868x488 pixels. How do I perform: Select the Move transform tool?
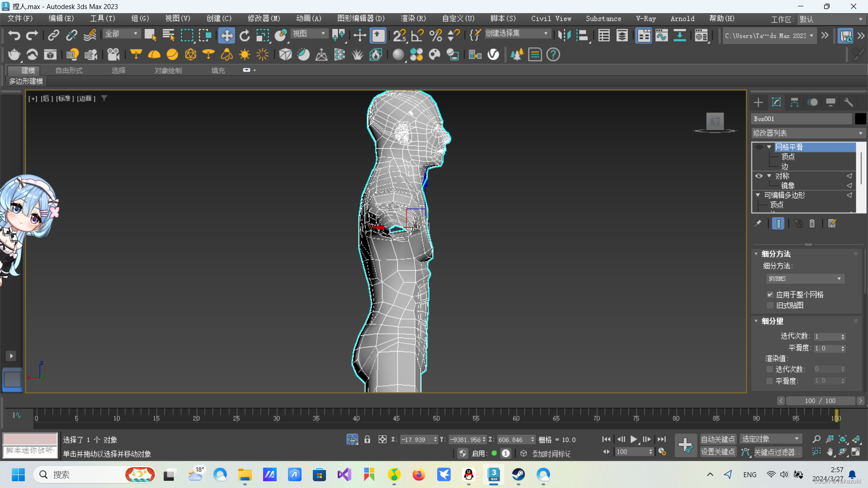(226, 35)
